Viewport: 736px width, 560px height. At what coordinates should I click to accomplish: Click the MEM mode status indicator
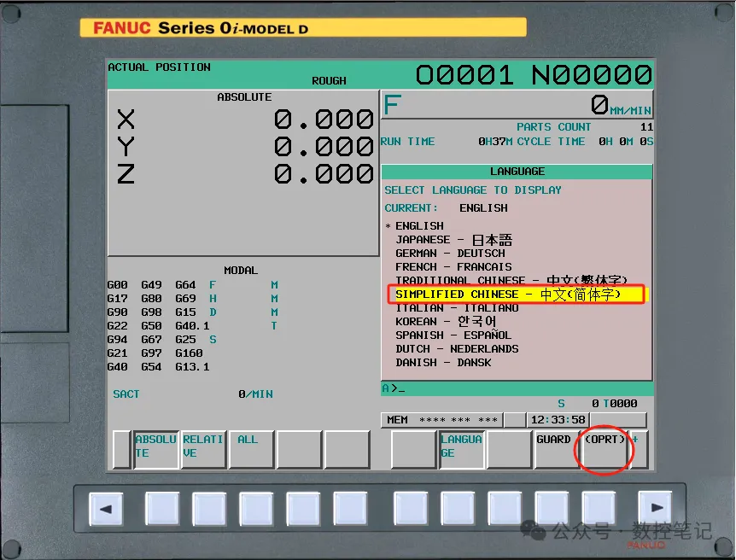point(397,420)
